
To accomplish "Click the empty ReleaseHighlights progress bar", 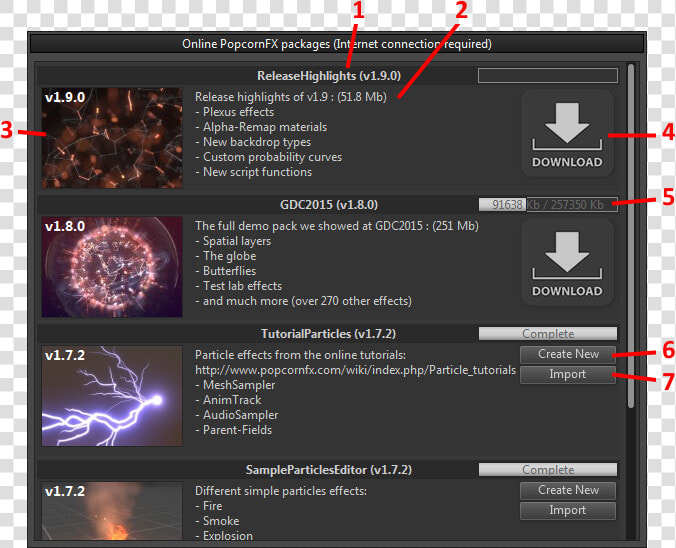I will (x=548, y=75).
